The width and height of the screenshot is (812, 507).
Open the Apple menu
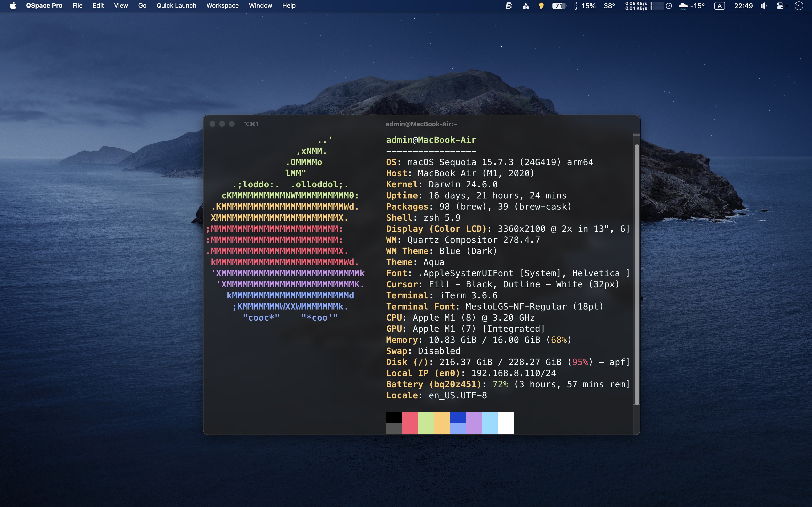click(x=13, y=6)
